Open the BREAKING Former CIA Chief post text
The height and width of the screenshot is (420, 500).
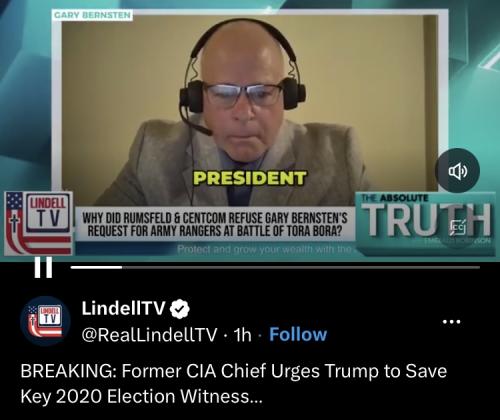click(233, 384)
